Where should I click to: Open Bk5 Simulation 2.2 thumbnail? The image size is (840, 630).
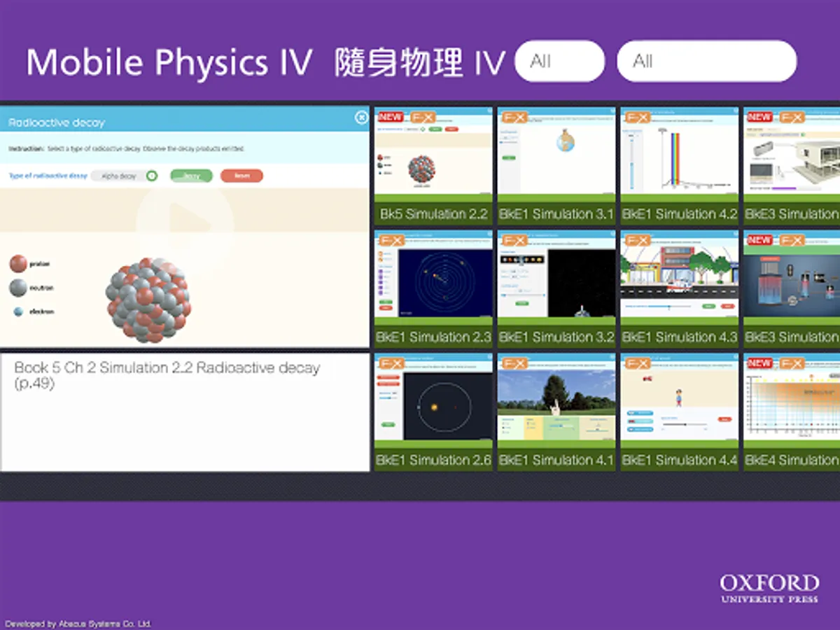click(433, 166)
